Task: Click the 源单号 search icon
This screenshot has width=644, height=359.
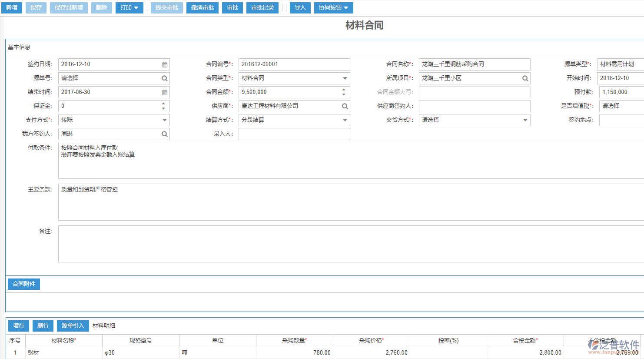Action: point(165,78)
